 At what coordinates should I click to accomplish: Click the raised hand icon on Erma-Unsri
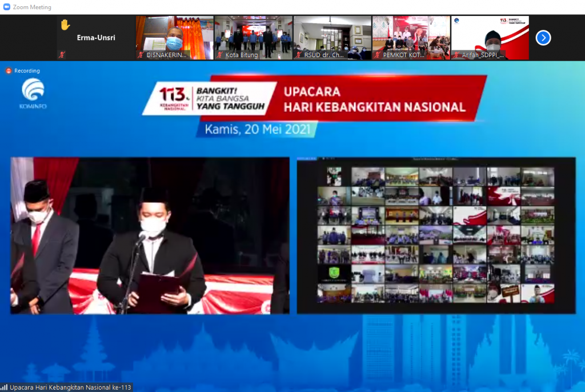click(x=65, y=25)
